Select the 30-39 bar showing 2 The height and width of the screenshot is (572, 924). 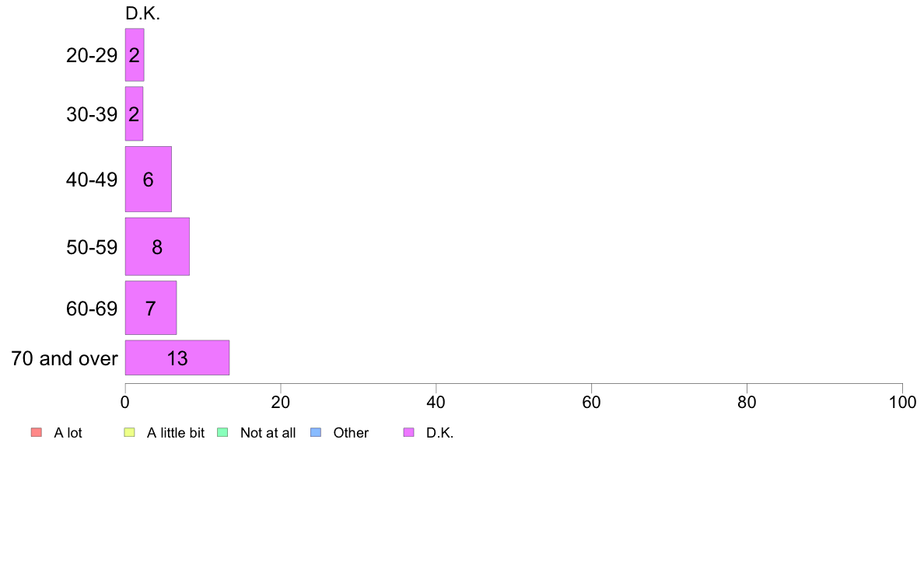click(x=134, y=113)
